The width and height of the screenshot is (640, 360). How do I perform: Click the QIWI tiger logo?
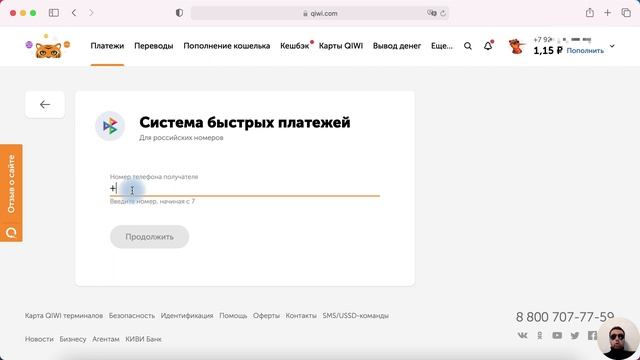point(48,47)
